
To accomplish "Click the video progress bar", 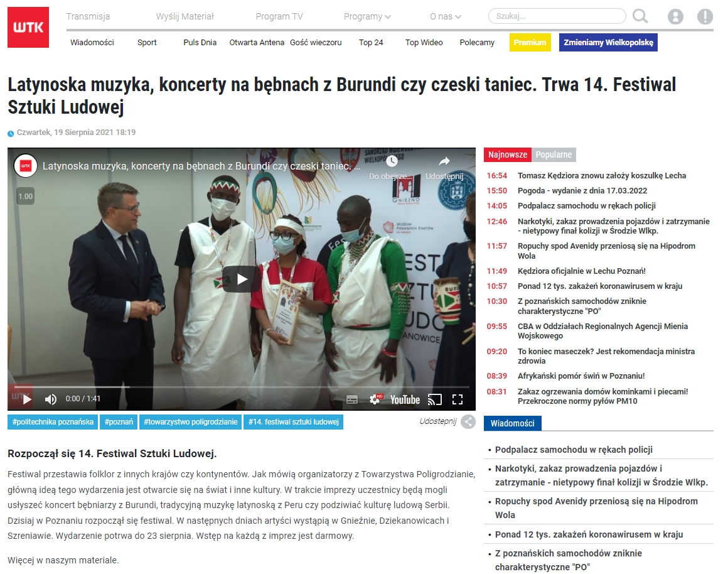I will point(242,387).
